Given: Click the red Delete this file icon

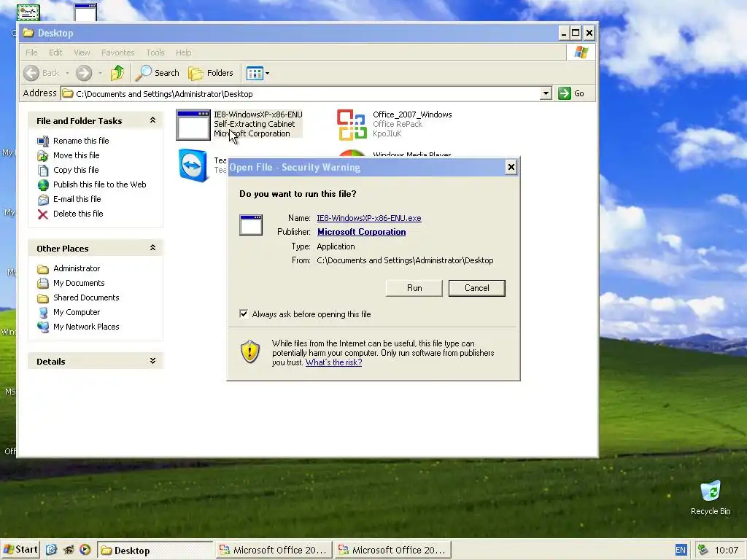Looking at the screenshot, I should coord(43,214).
